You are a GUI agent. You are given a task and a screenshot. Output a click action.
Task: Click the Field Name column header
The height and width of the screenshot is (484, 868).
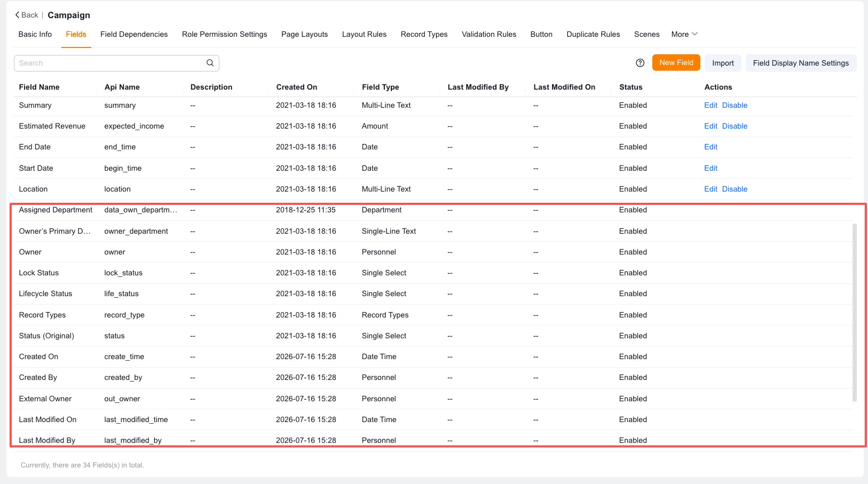click(x=39, y=87)
